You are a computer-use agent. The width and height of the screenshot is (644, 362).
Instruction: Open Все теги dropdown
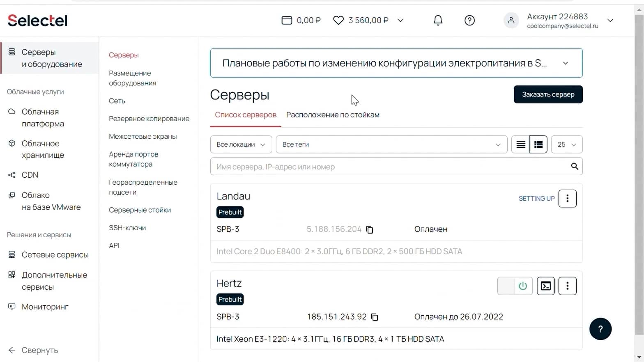click(392, 144)
